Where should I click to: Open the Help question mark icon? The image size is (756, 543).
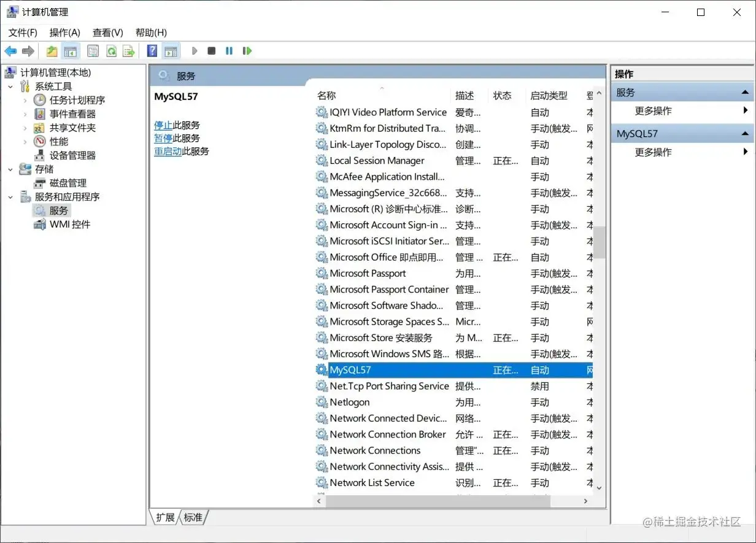pos(152,51)
